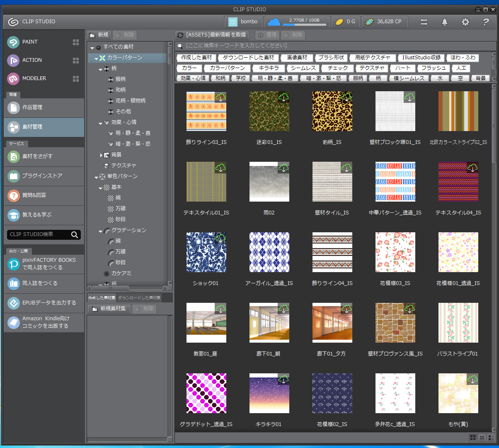This screenshot has height=448, width=499.
Task: Switch to the ダウンロードした素材集 tab
Action: pyautogui.click(x=138, y=298)
